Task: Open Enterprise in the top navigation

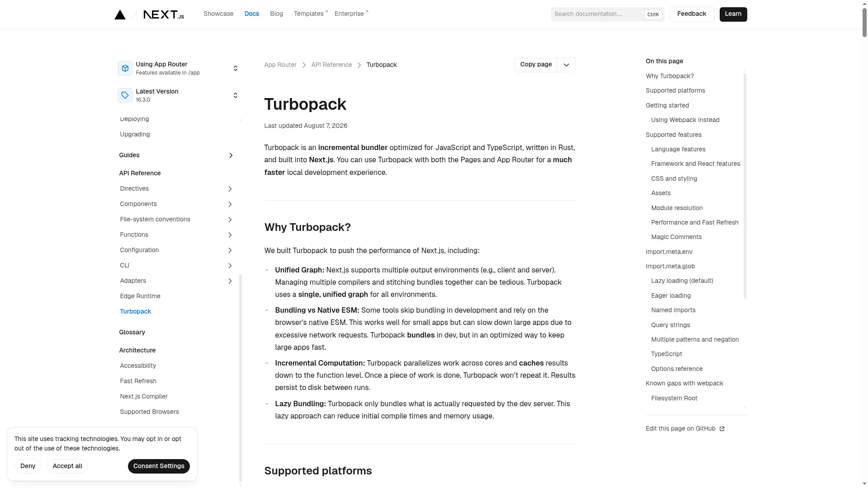Action: click(351, 14)
